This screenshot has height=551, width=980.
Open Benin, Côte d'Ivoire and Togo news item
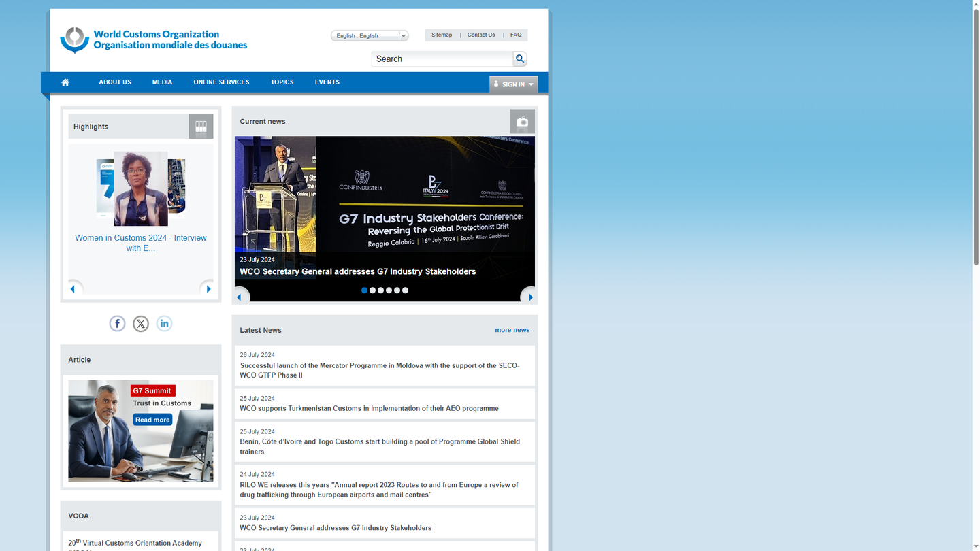380,446
